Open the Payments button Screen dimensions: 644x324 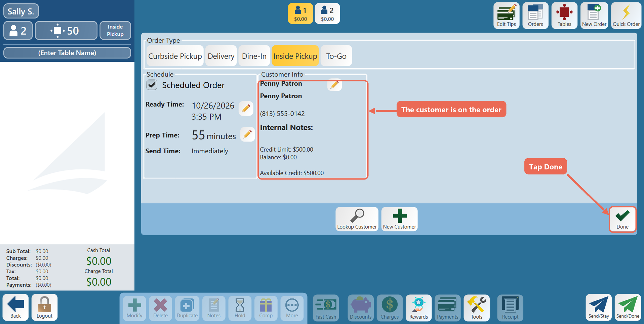point(447,308)
